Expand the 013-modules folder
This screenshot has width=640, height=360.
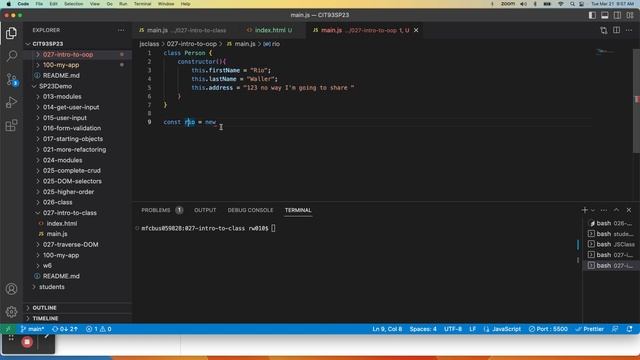point(62,97)
